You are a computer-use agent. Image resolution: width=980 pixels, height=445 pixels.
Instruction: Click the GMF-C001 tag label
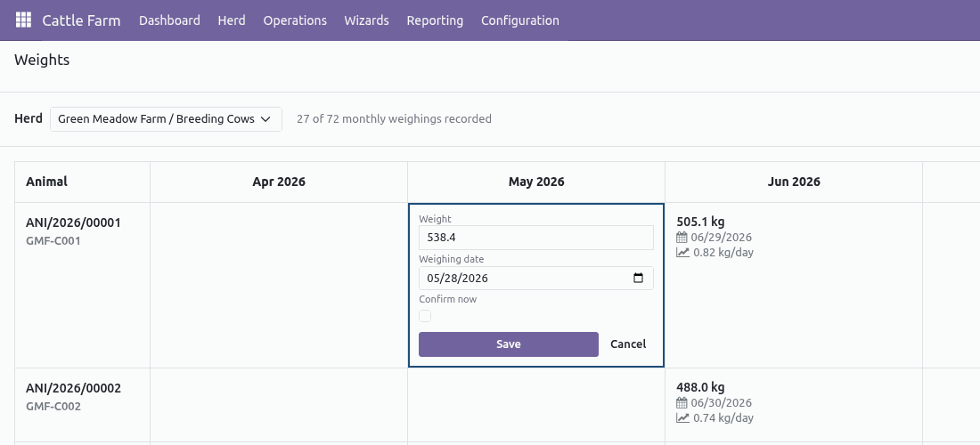pos(53,241)
